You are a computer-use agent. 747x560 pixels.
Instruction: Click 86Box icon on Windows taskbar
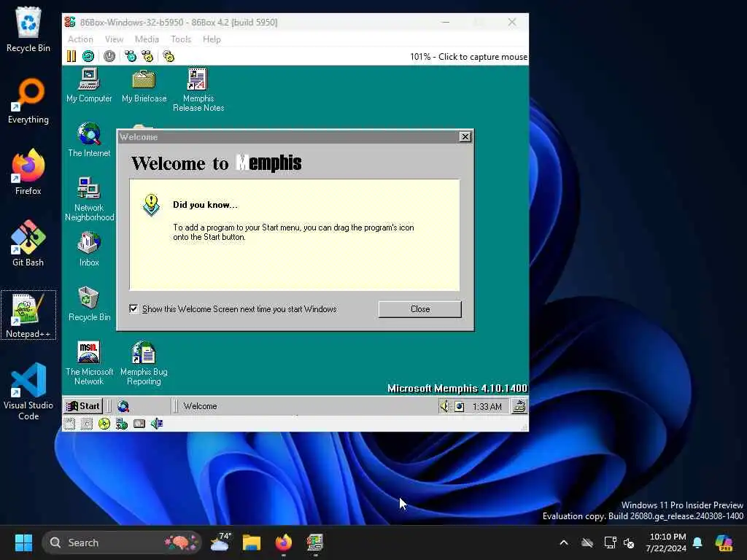pos(315,542)
